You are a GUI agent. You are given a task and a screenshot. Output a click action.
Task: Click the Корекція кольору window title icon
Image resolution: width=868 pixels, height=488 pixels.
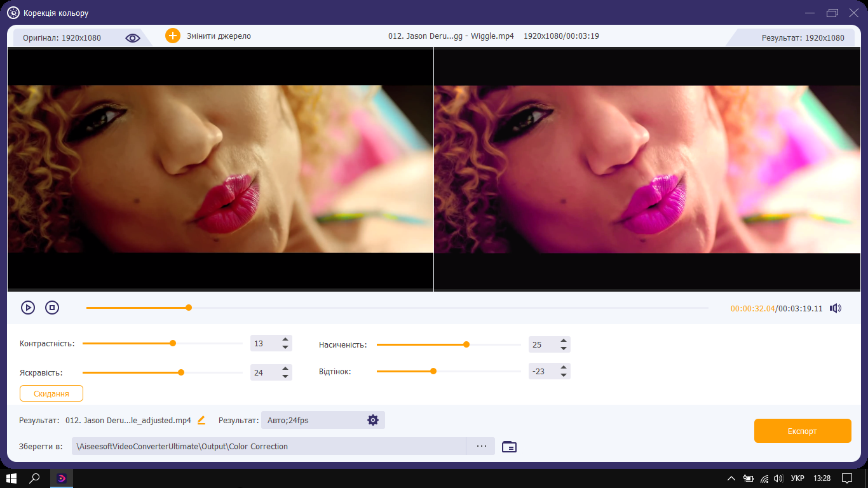(x=13, y=13)
